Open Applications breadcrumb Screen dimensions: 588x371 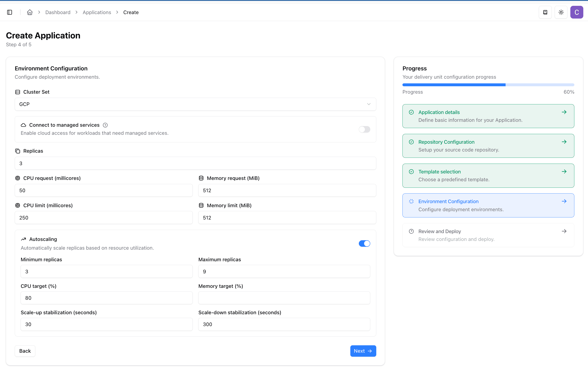point(97,12)
